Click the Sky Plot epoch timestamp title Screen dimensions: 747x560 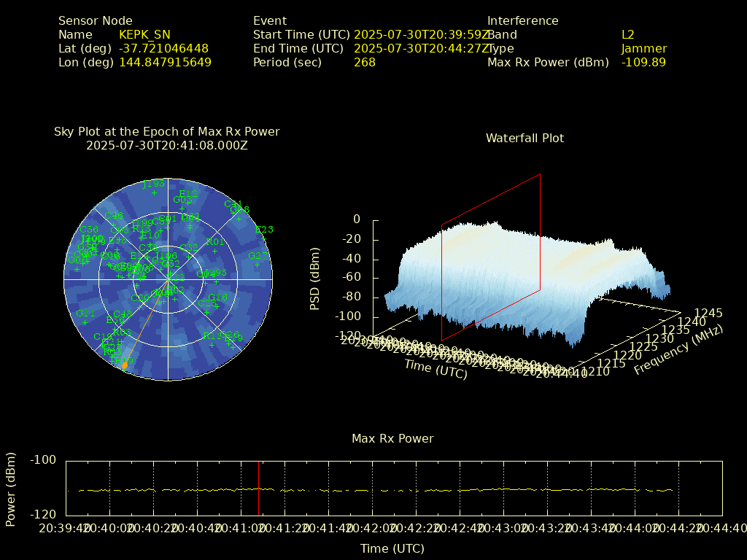[x=166, y=145]
